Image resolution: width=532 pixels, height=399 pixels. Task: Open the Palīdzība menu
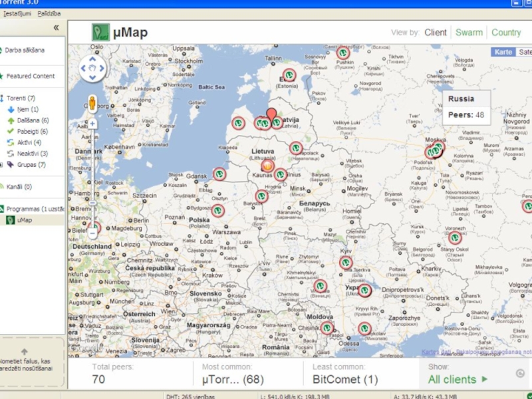click(49, 13)
